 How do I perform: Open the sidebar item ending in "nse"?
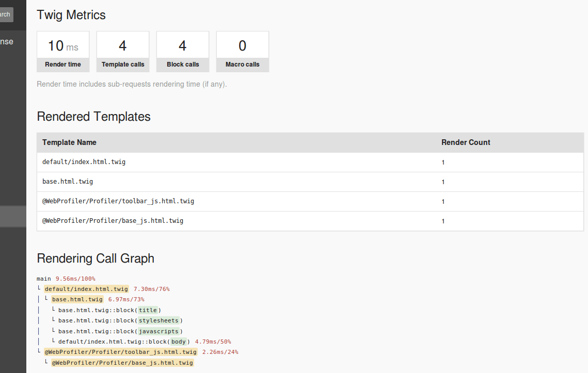(7, 42)
